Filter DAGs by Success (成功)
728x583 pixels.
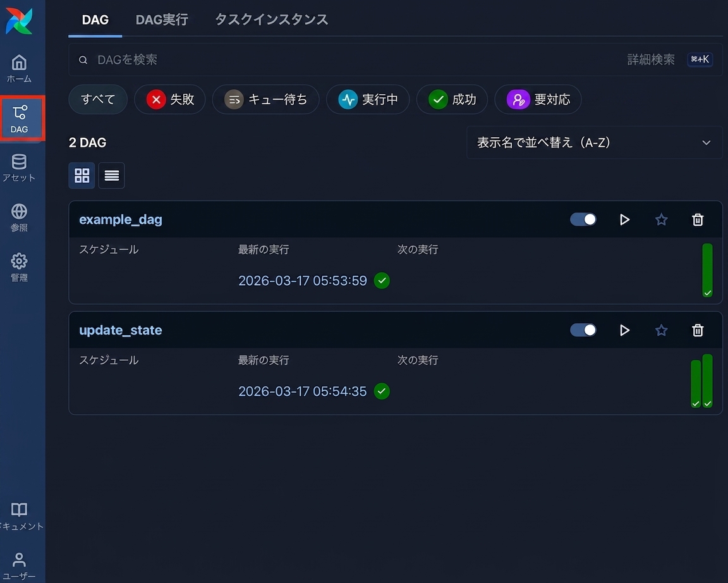pos(452,99)
